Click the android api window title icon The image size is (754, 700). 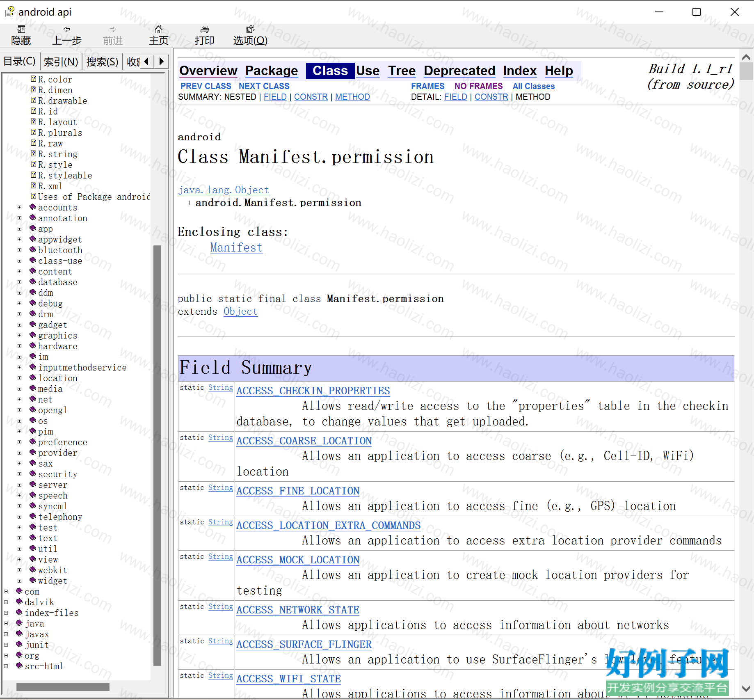(10, 12)
